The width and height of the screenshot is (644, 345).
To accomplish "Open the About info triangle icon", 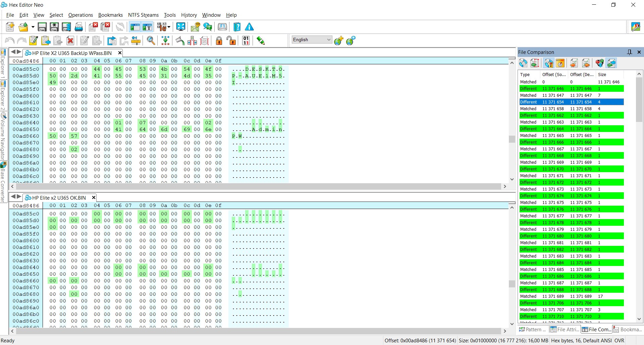I will pos(249,27).
